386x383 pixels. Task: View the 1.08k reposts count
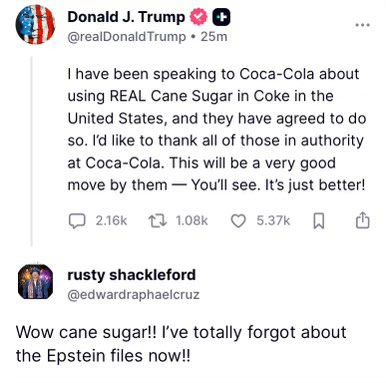tap(192, 221)
